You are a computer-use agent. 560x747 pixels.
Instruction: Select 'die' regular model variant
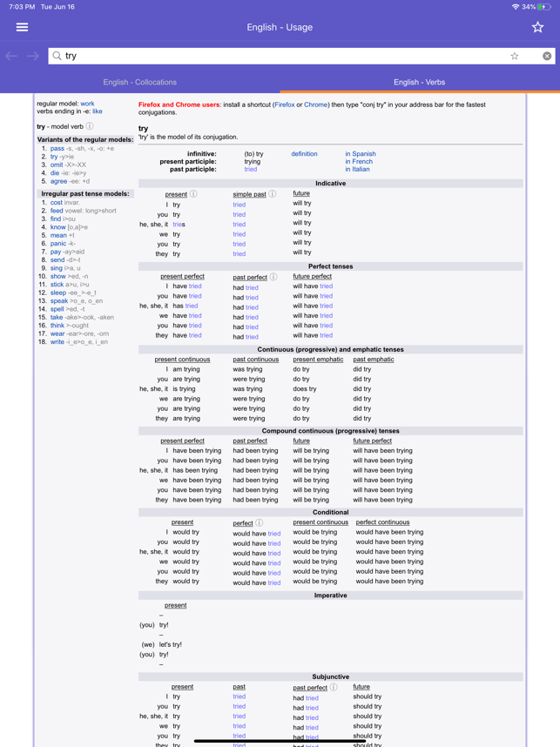pos(55,173)
